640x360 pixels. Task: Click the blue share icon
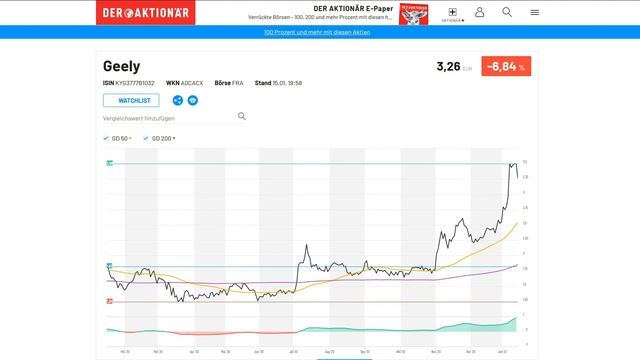(178, 100)
